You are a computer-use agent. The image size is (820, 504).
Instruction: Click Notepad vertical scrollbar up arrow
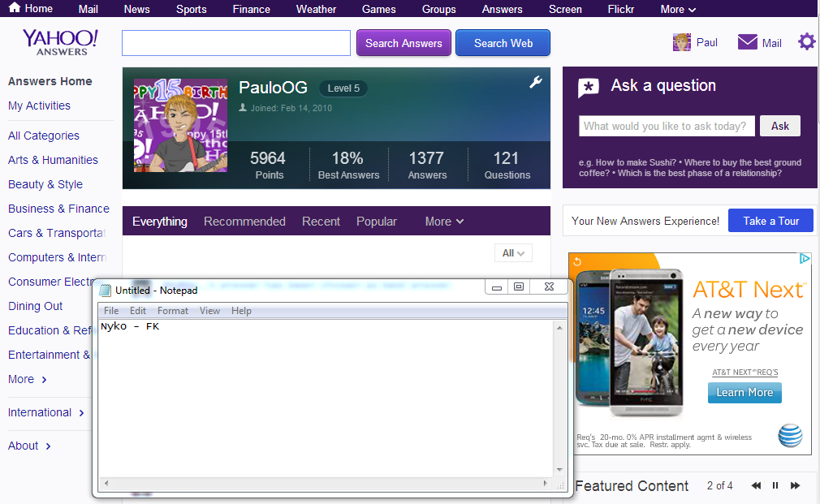559,328
